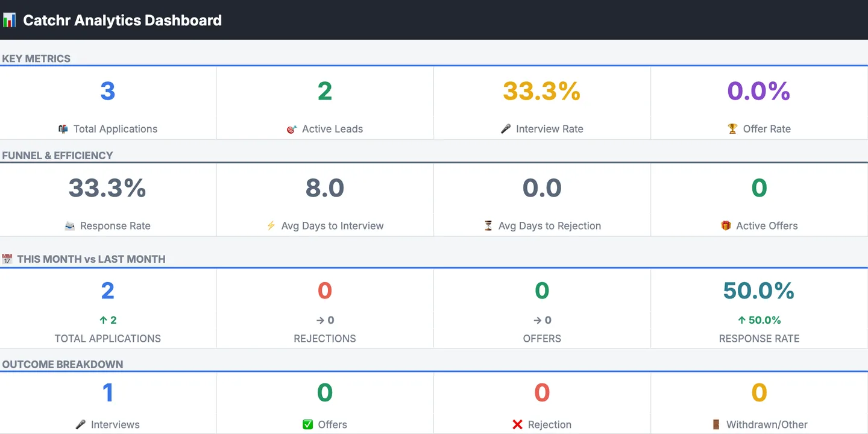Click the door icon beside Withdrawn/Other
The height and width of the screenshot is (434, 868).
pyautogui.click(x=716, y=424)
